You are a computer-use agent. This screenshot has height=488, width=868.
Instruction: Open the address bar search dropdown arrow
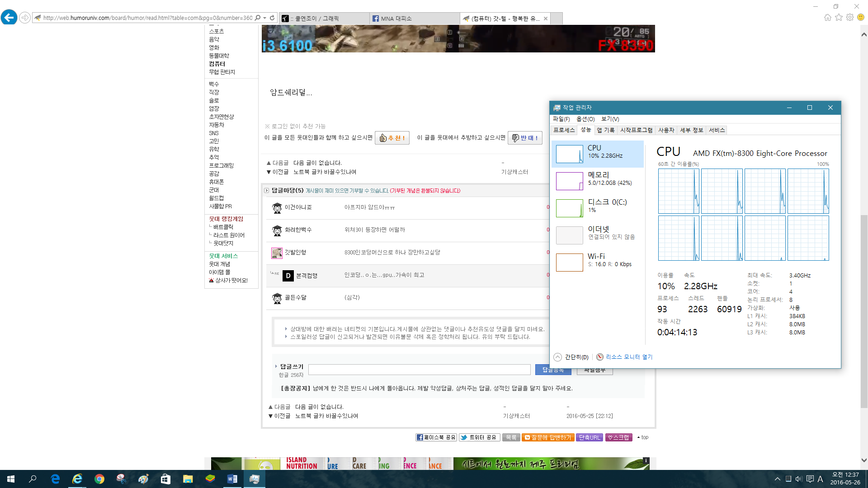pos(264,18)
